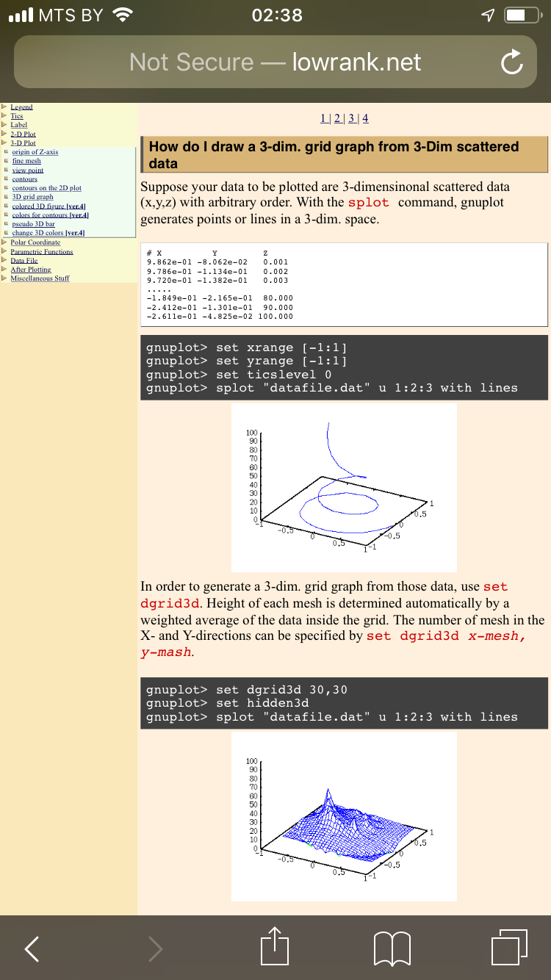Open the "pseudo 3D bar" link
Viewport: 551px width, 980px height.
click(x=34, y=224)
